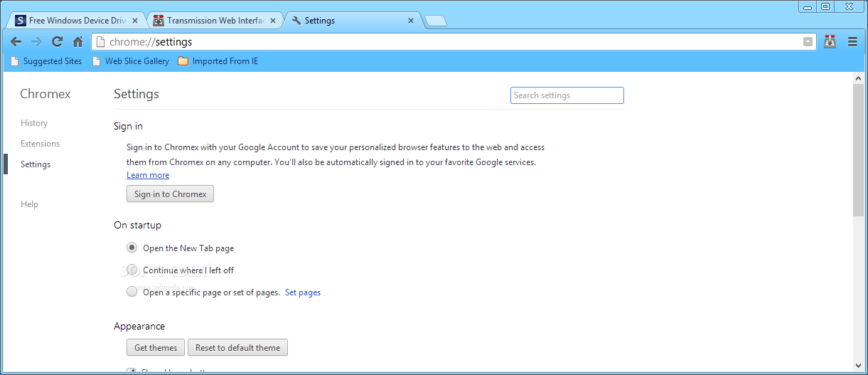Go to the Home page icon

coord(77,42)
